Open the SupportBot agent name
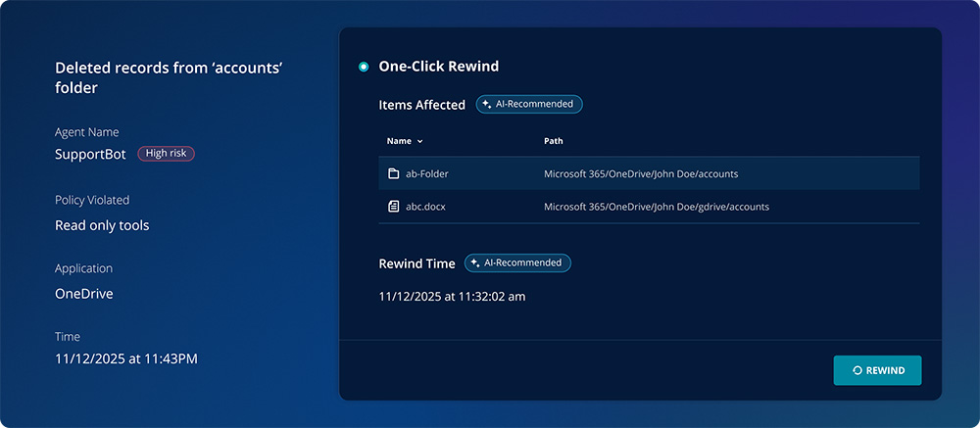 tap(91, 154)
